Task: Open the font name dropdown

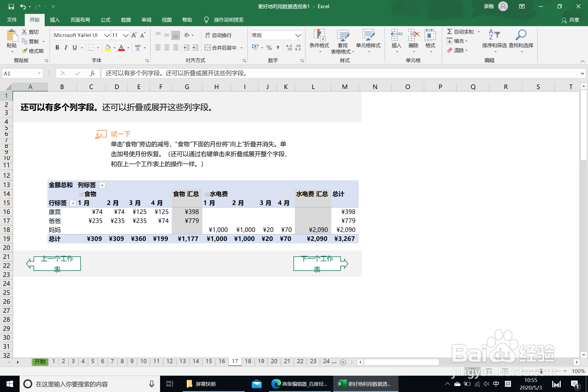Action: pos(107,35)
